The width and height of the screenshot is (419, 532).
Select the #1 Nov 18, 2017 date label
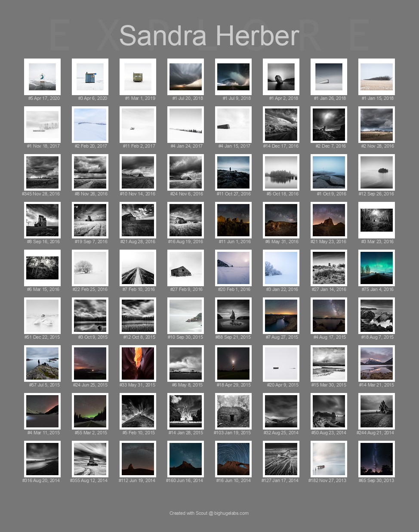[42, 146]
